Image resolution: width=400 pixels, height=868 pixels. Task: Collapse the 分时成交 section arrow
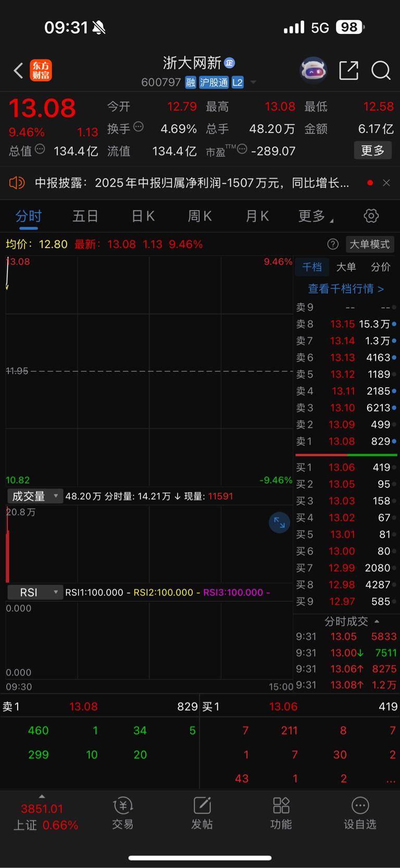377,621
